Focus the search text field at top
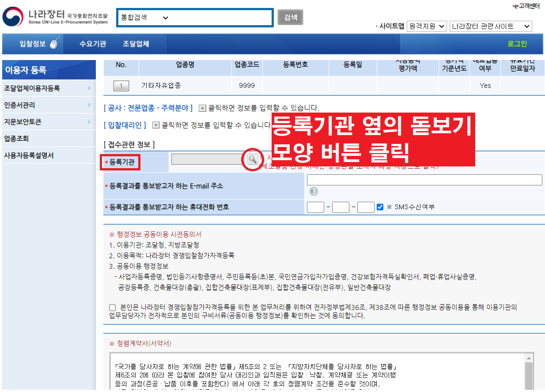545x392 pixels. pos(222,18)
